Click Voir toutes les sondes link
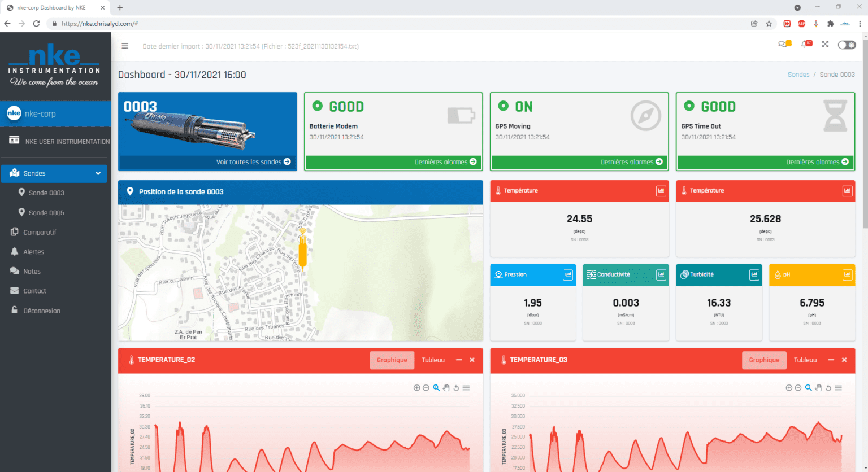The height and width of the screenshot is (472, 868). 253,162
